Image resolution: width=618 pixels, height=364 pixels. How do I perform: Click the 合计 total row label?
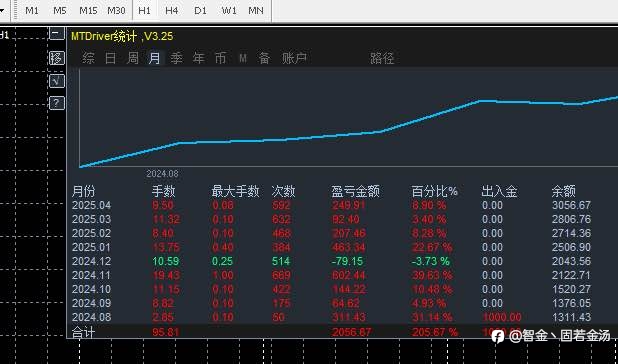83,332
